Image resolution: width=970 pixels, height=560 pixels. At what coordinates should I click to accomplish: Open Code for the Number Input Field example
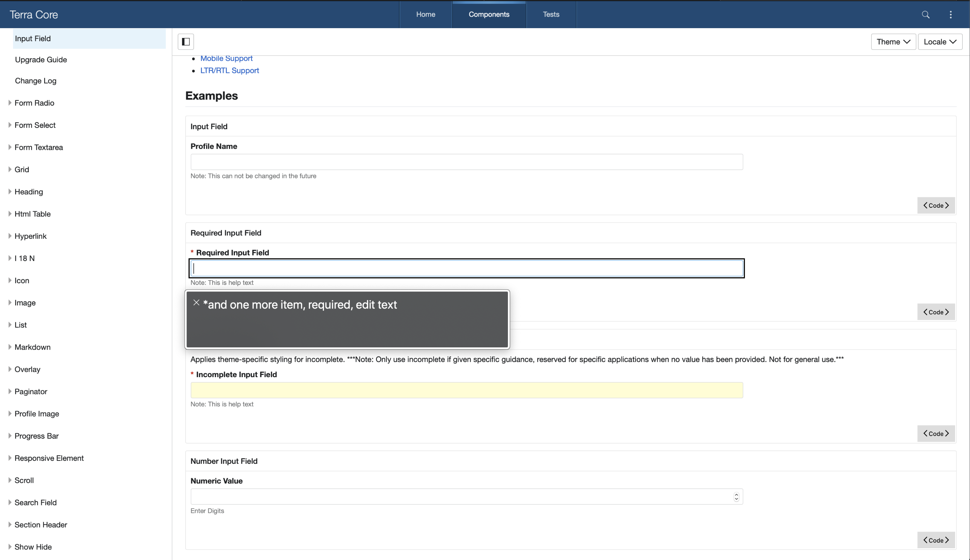[936, 540]
